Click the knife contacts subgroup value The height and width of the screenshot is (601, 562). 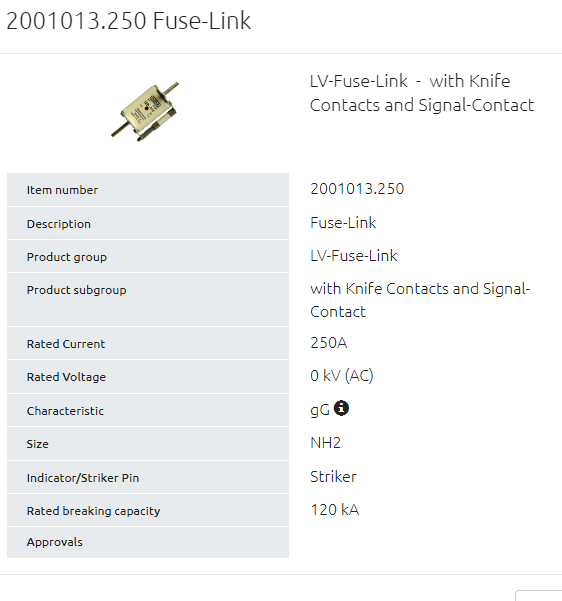point(420,300)
